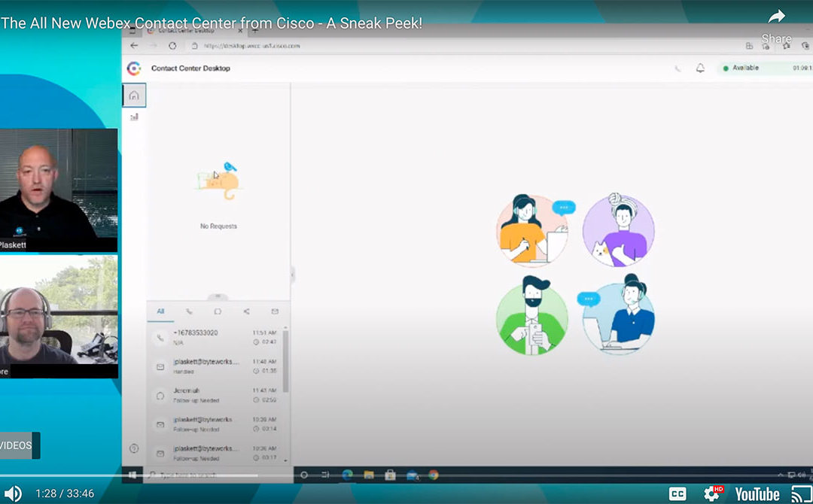The image size is (813, 504).
Task: Select the phone calls tab in interaction history
Action: pyautogui.click(x=189, y=311)
